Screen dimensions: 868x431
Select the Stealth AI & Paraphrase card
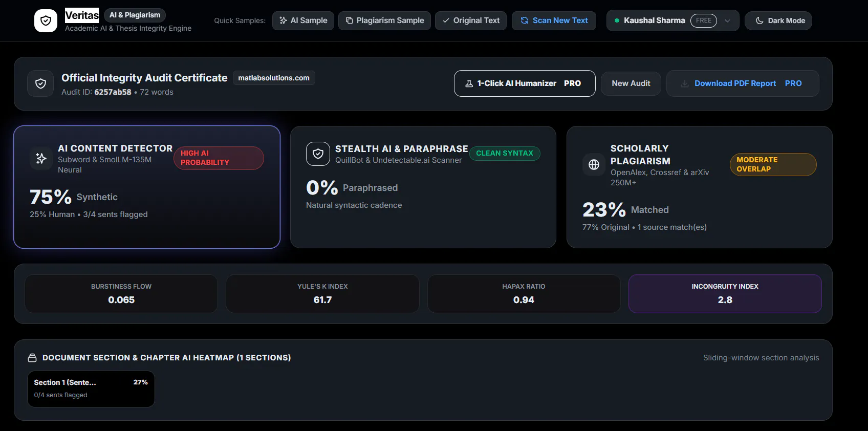423,187
